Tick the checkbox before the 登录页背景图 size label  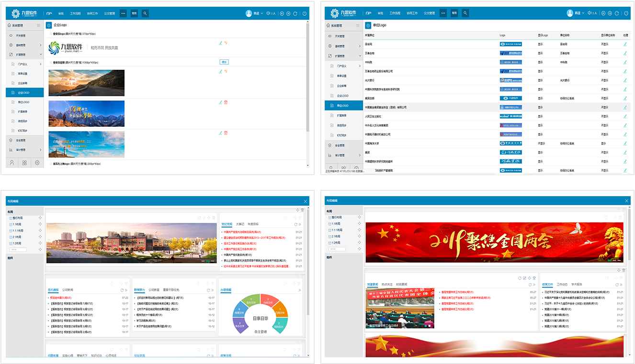point(50,62)
